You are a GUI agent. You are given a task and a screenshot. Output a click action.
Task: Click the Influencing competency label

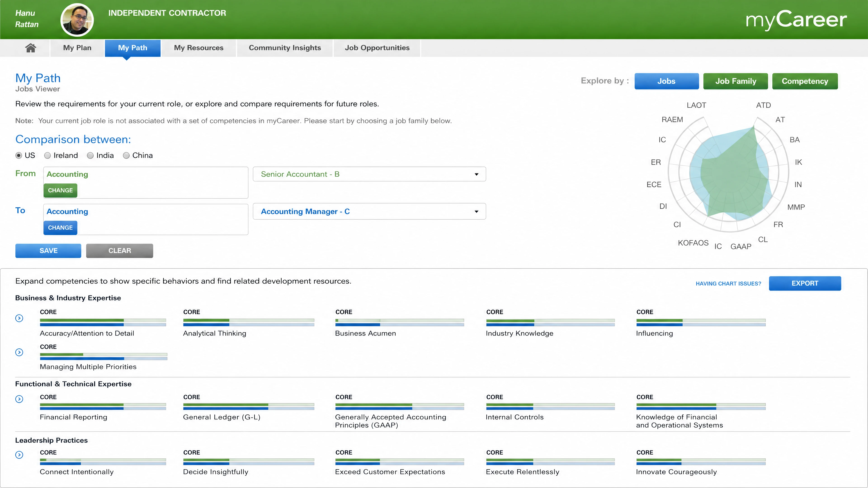pos(654,333)
